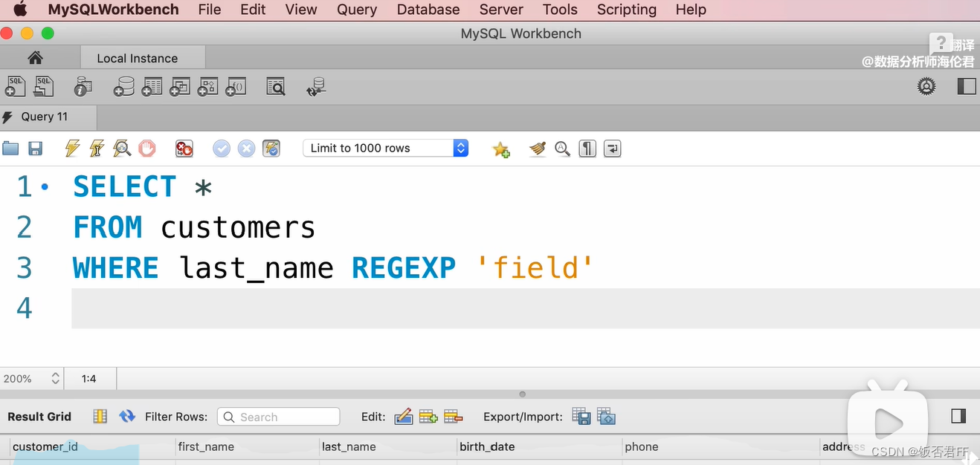Screen dimensions: 980x465
Task: Open the schema inspector info icon
Action: (x=83, y=87)
